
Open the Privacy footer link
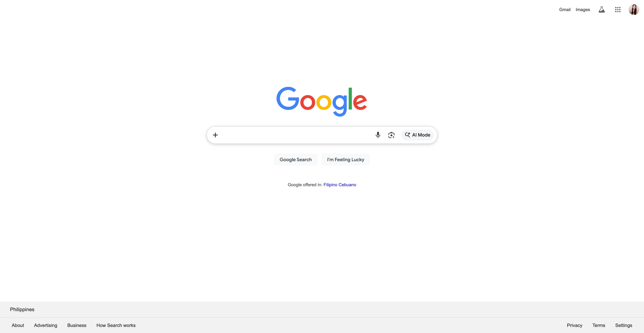point(575,325)
